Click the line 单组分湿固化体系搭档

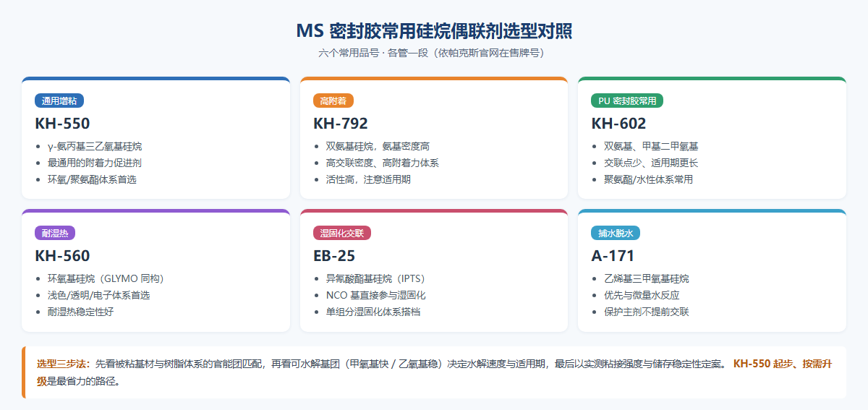point(373,312)
